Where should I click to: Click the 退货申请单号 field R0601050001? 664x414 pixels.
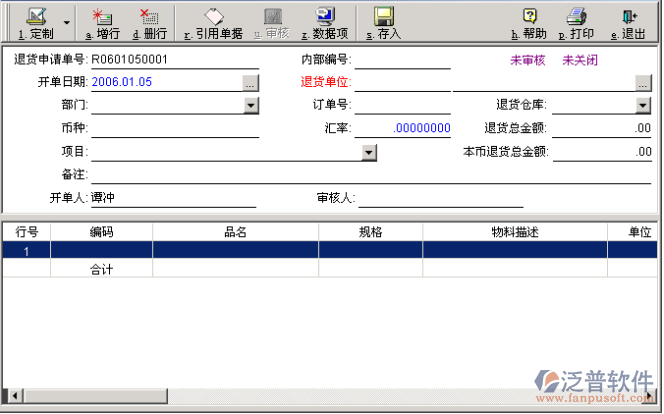click(x=174, y=60)
